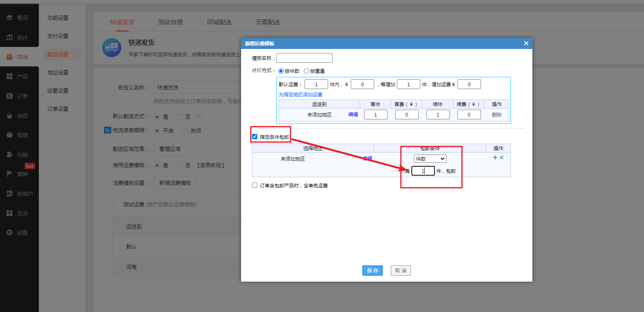644x312 pixels.
Task: Open the 件数 free-shipping condition dropdown
Action: pos(430,159)
